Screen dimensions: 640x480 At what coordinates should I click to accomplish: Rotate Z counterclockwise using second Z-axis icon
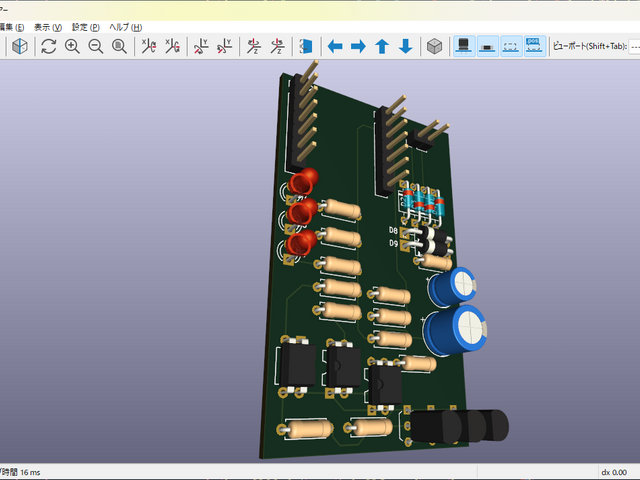(x=277, y=46)
